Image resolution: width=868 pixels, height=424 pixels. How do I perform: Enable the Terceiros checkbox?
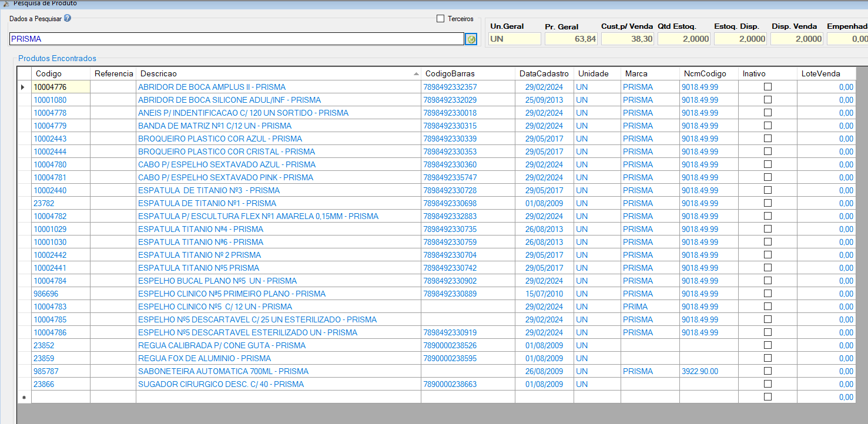click(x=441, y=19)
